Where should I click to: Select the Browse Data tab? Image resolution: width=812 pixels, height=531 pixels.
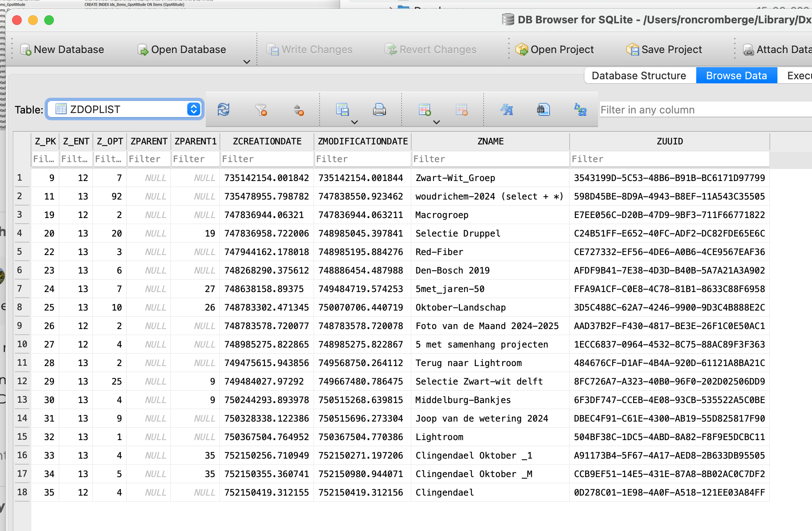(x=736, y=76)
